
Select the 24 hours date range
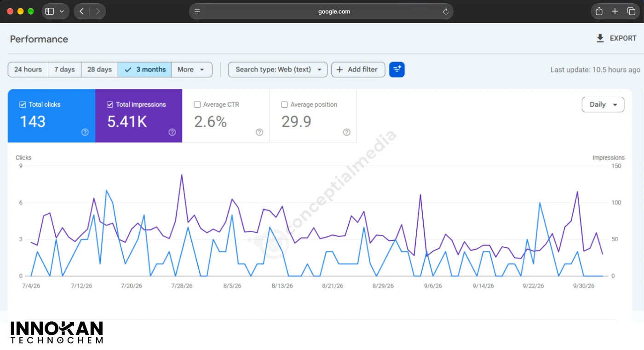[28, 70]
